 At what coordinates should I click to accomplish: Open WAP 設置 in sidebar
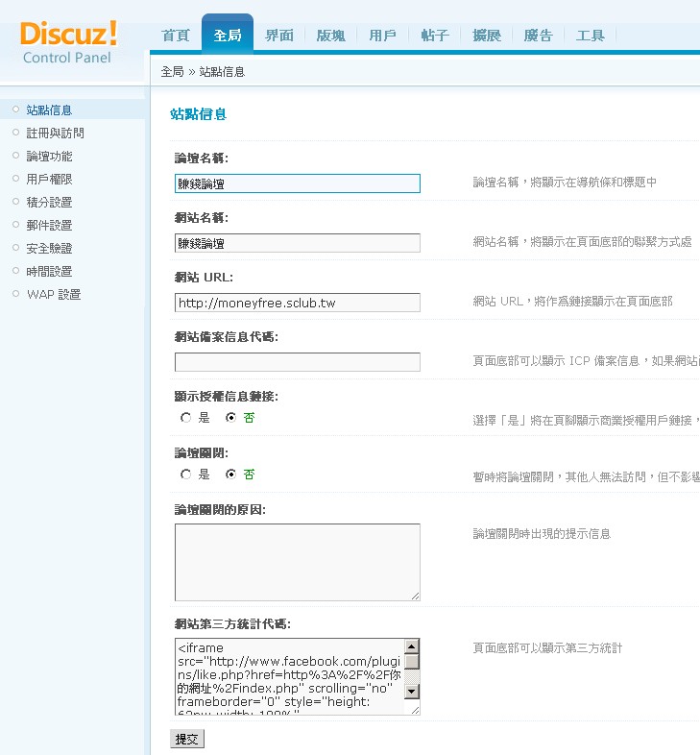tap(53, 295)
